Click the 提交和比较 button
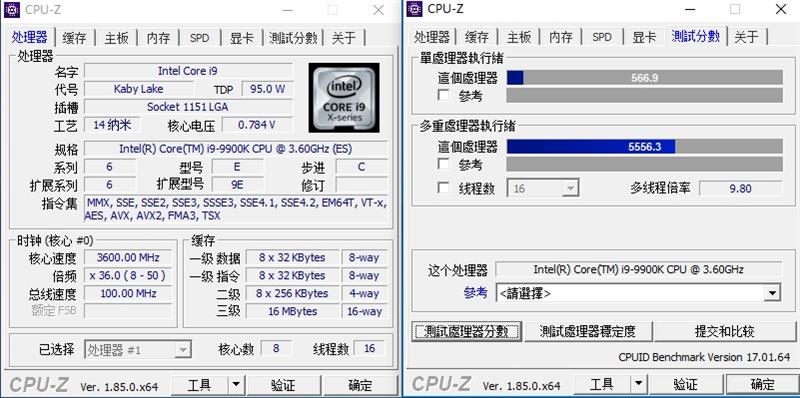Image resolution: width=800 pixels, height=398 pixels. 724,332
